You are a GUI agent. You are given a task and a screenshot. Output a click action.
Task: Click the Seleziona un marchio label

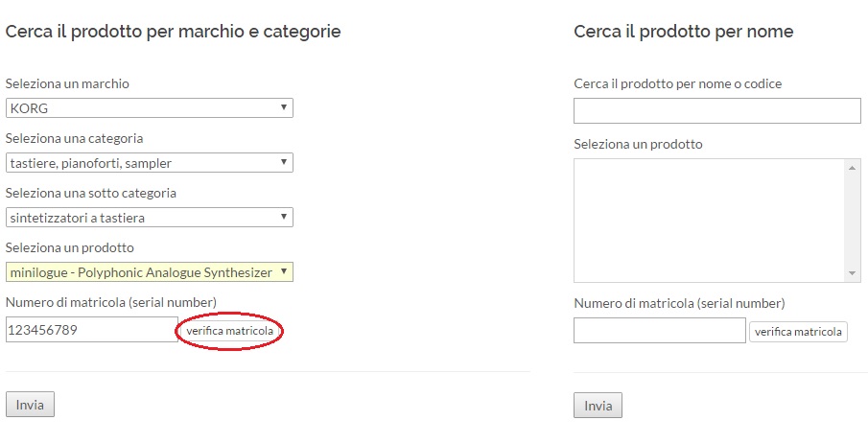67,83
